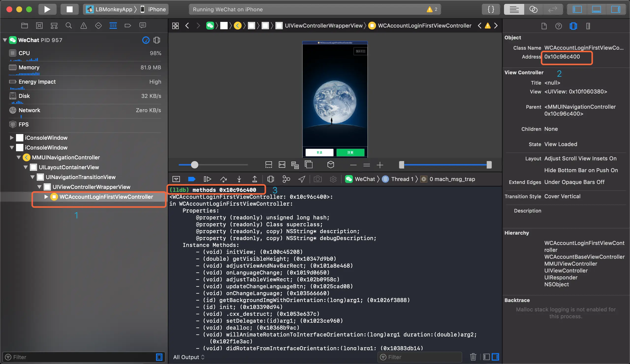Open the file inspector tab
630x364 pixels.
coord(544,26)
